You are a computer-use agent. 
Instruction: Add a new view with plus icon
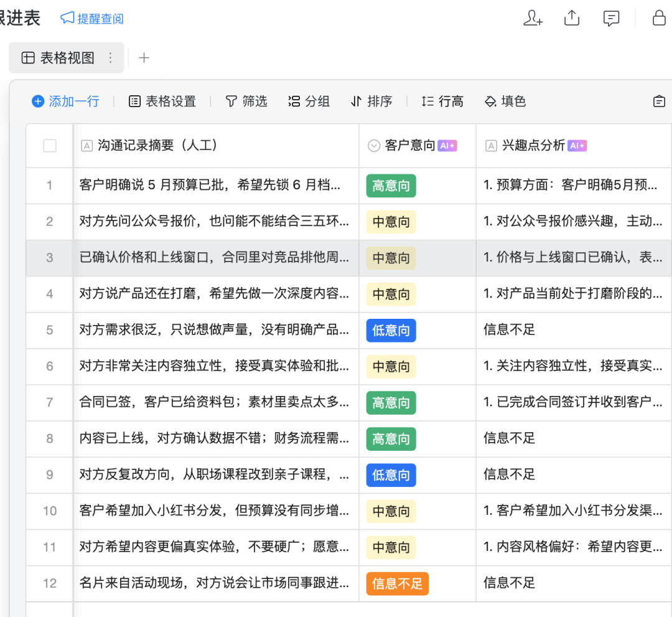[144, 58]
